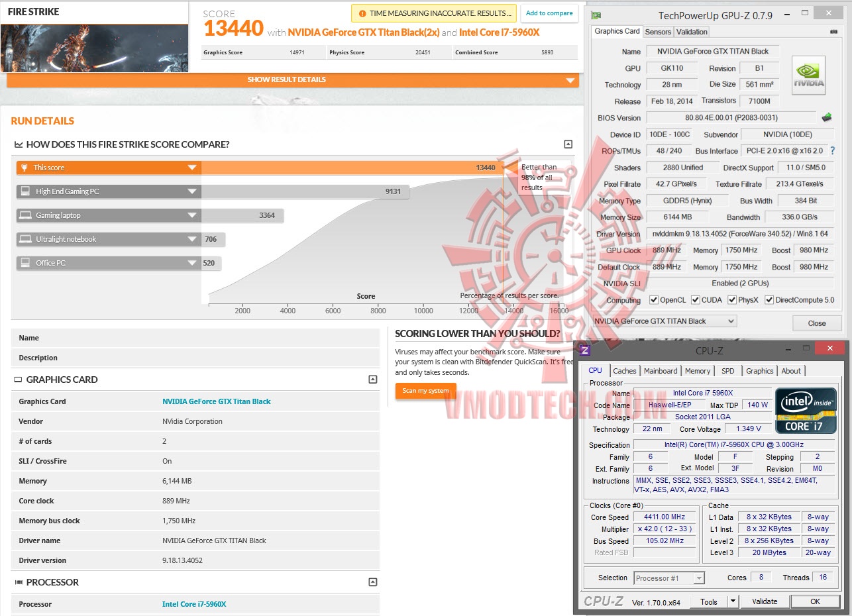852x616 pixels.
Task: Switch to the Sensors tab in GPU-Z
Action: coord(658,32)
